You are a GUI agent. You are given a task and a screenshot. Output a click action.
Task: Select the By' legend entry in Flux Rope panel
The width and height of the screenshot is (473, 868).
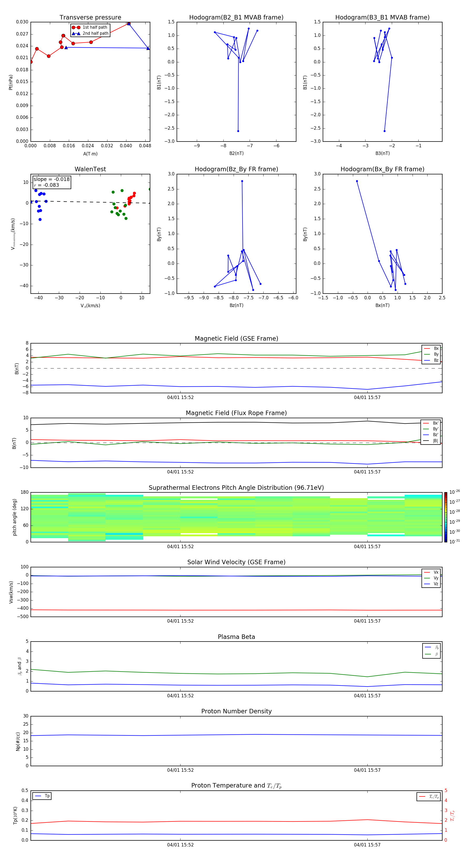click(x=431, y=429)
